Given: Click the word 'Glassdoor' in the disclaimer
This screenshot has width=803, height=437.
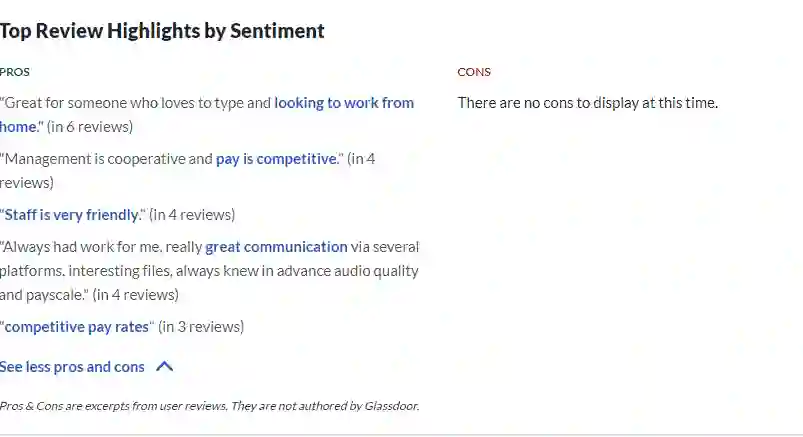Looking at the screenshot, I should coord(391,406).
